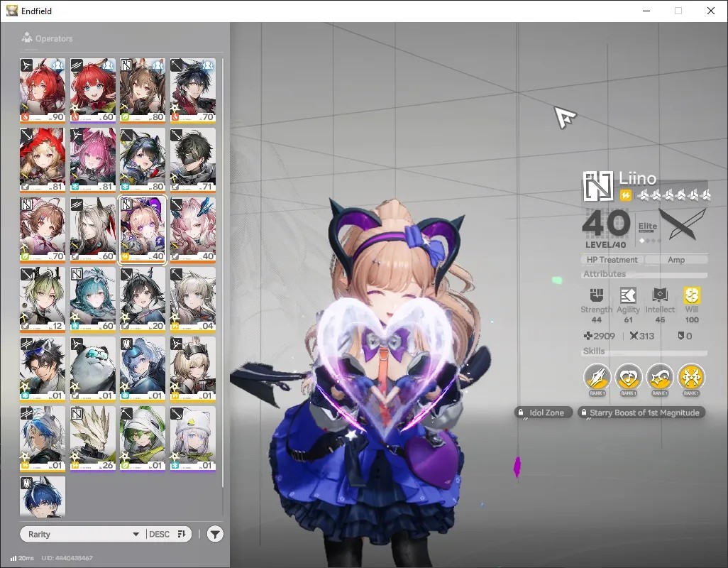Open the third skill icon
The height and width of the screenshot is (568, 728).
coord(660,377)
